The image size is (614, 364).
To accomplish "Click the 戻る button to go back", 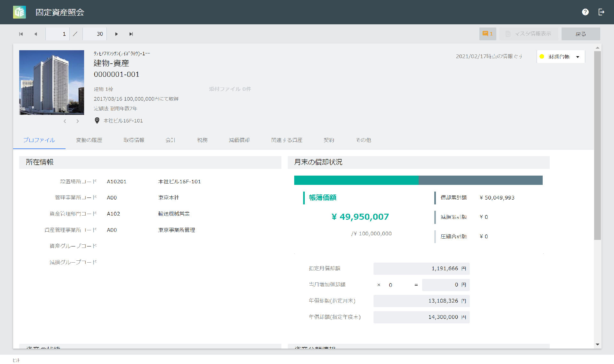I will [x=581, y=34].
